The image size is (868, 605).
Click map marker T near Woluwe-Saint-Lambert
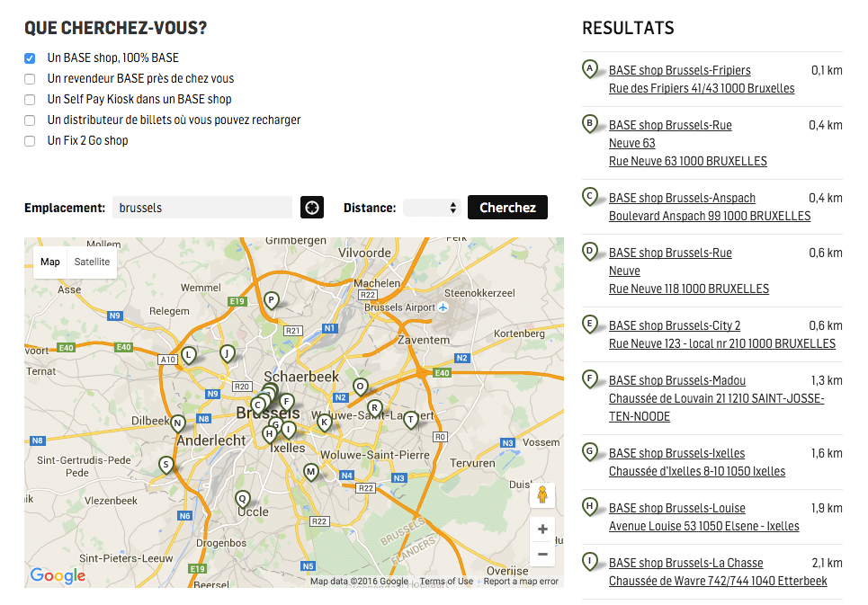click(411, 421)
